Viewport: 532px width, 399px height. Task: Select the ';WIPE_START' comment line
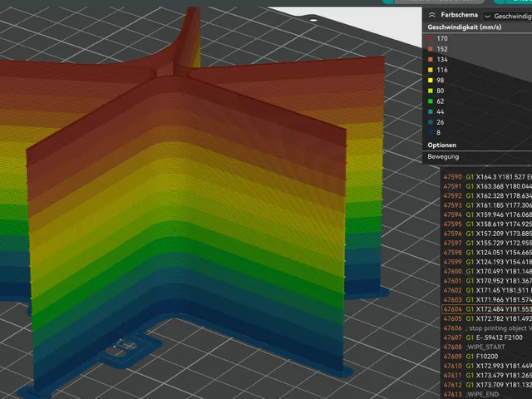(x=487, y=347)
